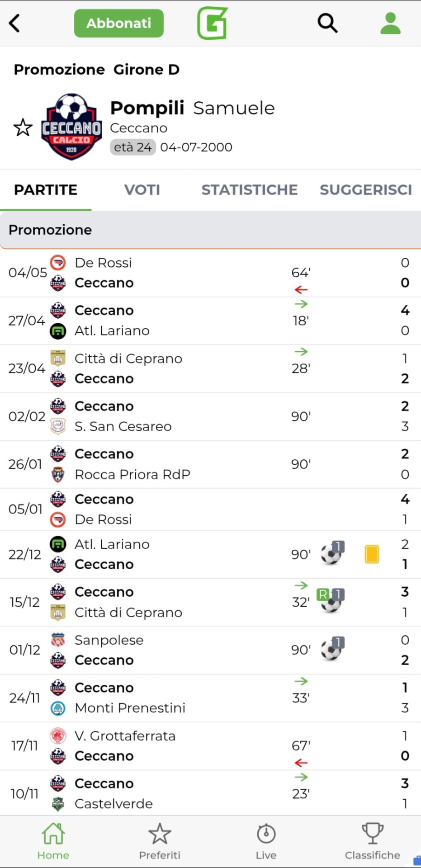Click the Abbonati button
Screen dimensions: 421x868
(x=119, y=23)
